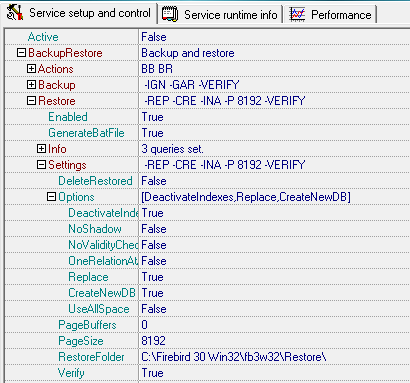This screenshot has width=410, height=383.
Task: Select the Settings property label
Action: click(67, 165)
